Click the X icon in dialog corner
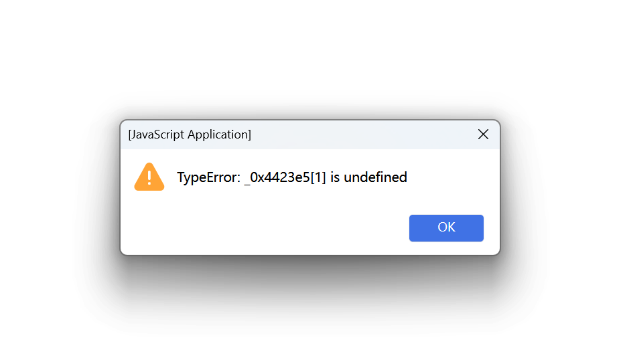The width and height of the screenshot is (623, 364). click(483, 134)
